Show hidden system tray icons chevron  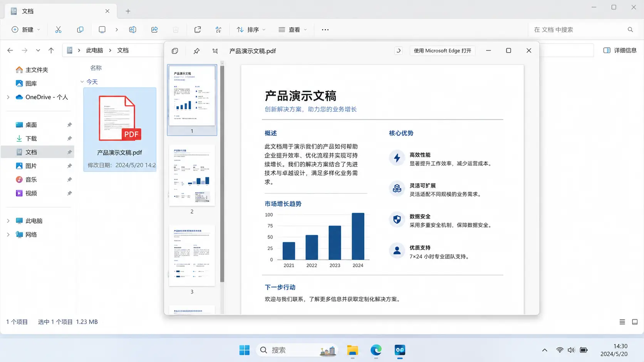pos(545,350)
